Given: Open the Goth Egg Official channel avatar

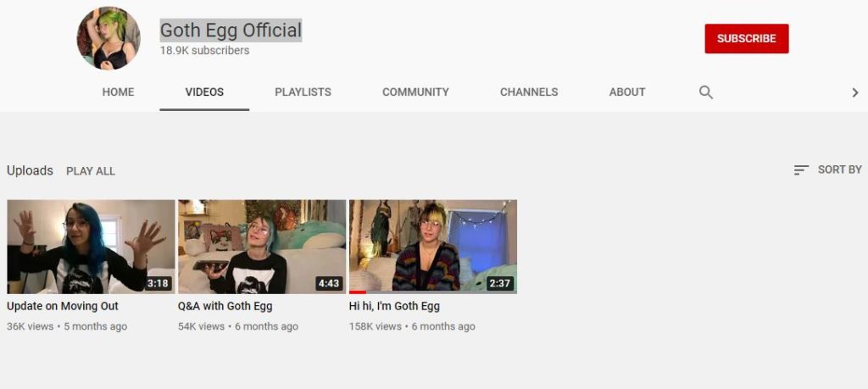Looking at the screenshot, I should point(108,38).
